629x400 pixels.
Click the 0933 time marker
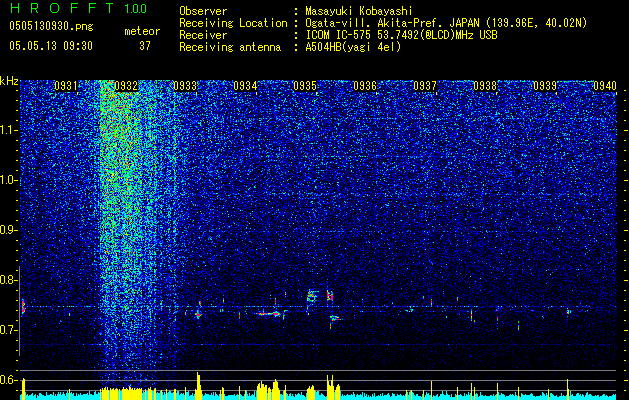point(186,86)
